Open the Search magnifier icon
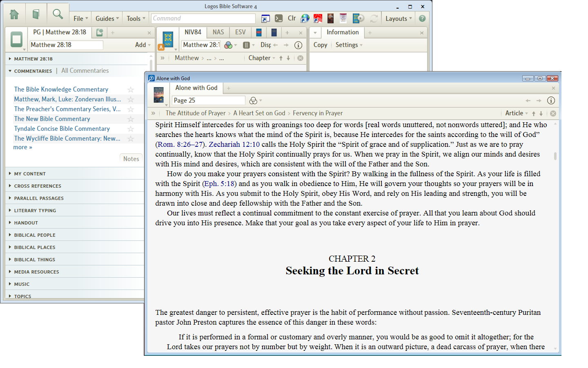 pyautogui.click(x=58, y=14)
